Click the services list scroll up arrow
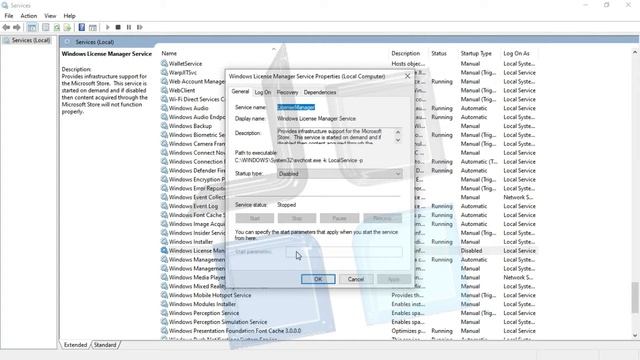640x360 pixels. [635, 53]
